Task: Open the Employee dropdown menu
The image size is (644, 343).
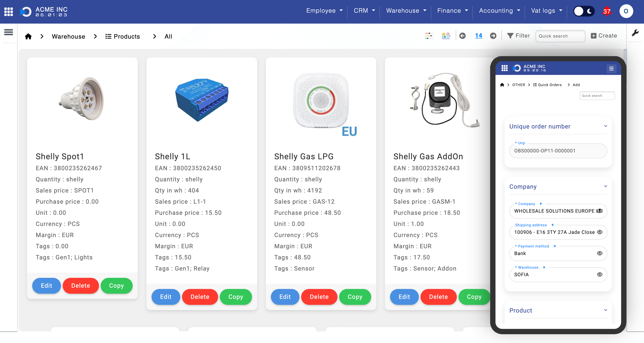Action: pyautogui.click(x=324, y=11)
